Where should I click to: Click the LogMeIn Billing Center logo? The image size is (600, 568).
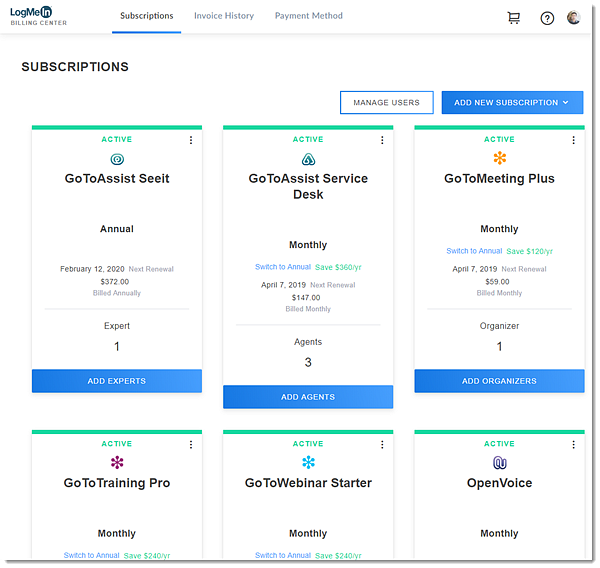pyautogui.click(x=38, y=16)
